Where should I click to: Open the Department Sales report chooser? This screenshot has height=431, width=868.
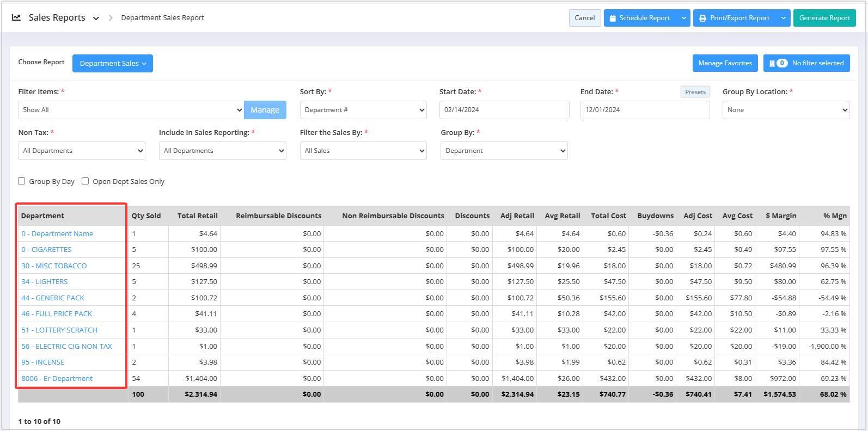point(113,63)
